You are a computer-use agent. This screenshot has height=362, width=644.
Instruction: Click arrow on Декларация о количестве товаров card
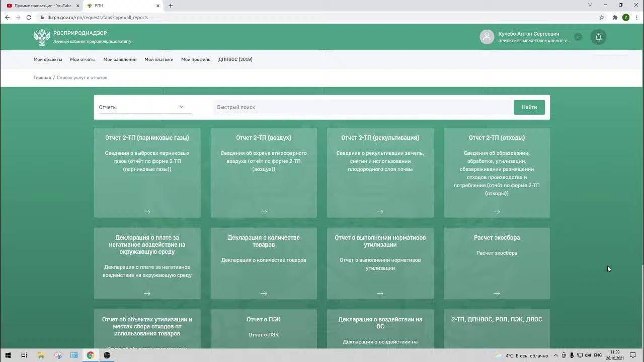click(264, 293)
